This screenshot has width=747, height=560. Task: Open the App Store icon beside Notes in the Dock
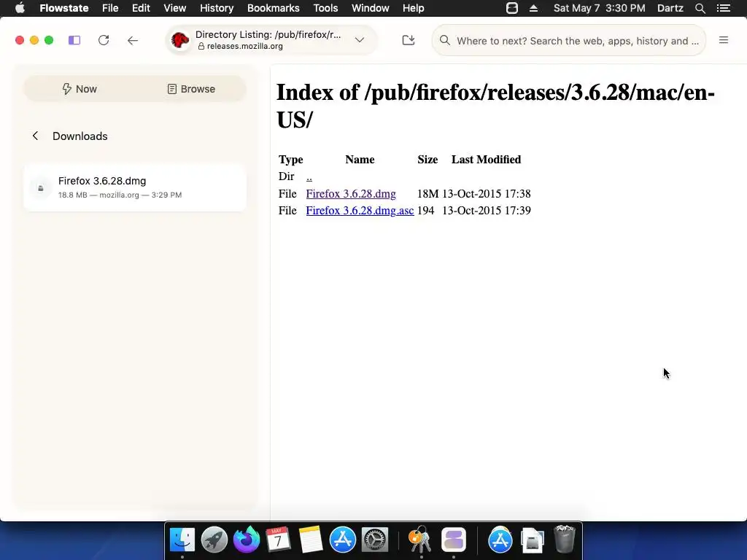pyautogui.click(x=343, y=540)
